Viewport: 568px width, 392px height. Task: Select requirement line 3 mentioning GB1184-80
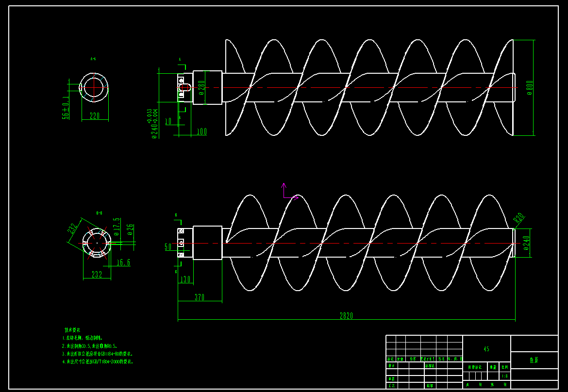tap(98, 354)
